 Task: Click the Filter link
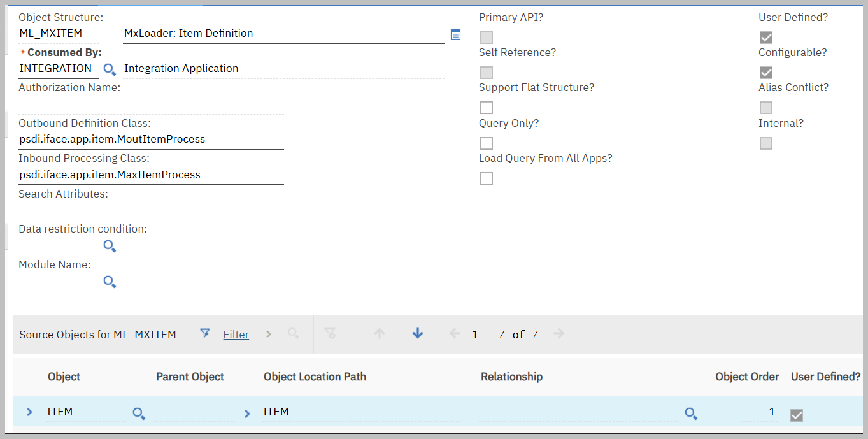pyautogui.click(x=236, y=335)
